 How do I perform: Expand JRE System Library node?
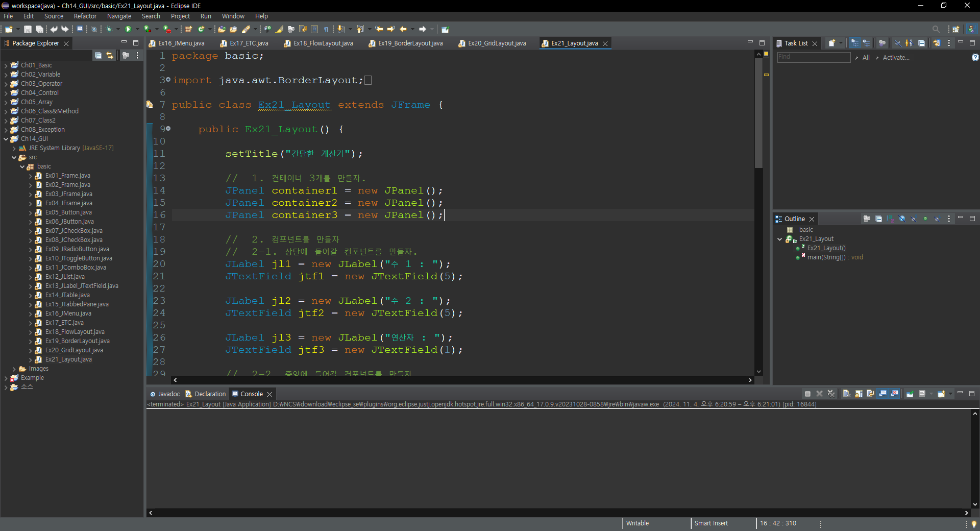coord(14,148)
